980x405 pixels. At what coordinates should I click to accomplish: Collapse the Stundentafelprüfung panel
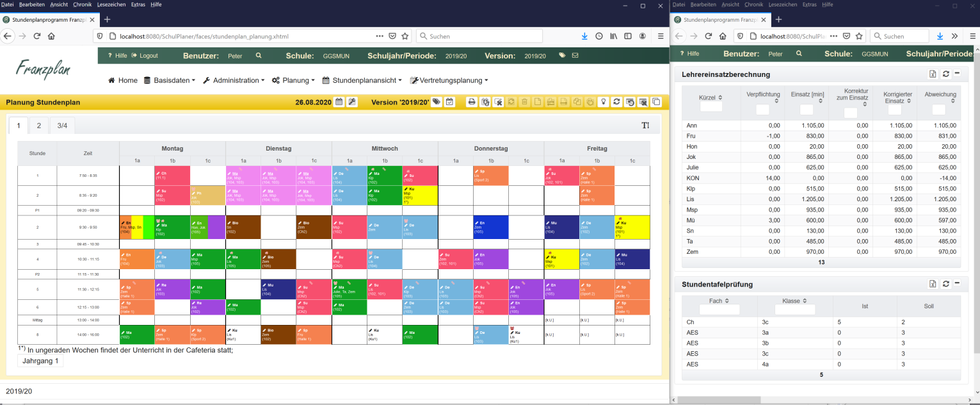pos(957,284)
